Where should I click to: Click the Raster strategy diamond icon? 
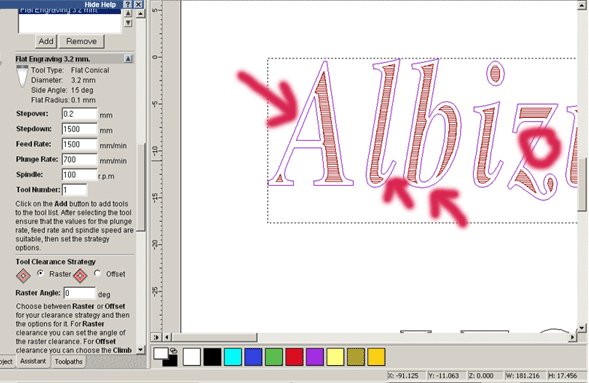point(23,276)
